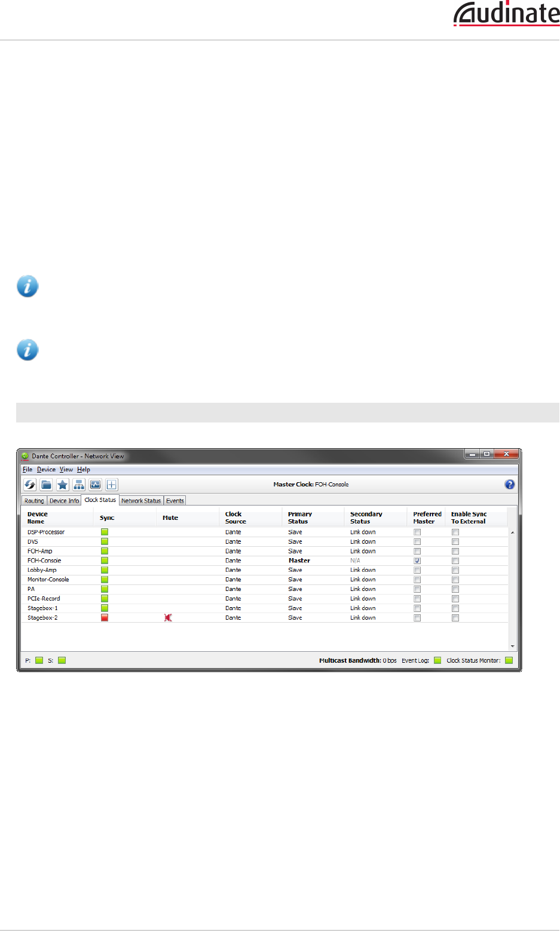This screenshot has width=560, height=931.
Task: Open the Device menu
Action: click(x=46, y=470)
